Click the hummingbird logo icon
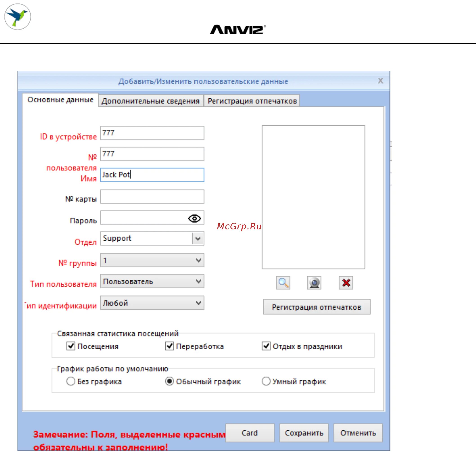Image resolution: width=476 pixels, height=452 pixels. tap(18, 17)
